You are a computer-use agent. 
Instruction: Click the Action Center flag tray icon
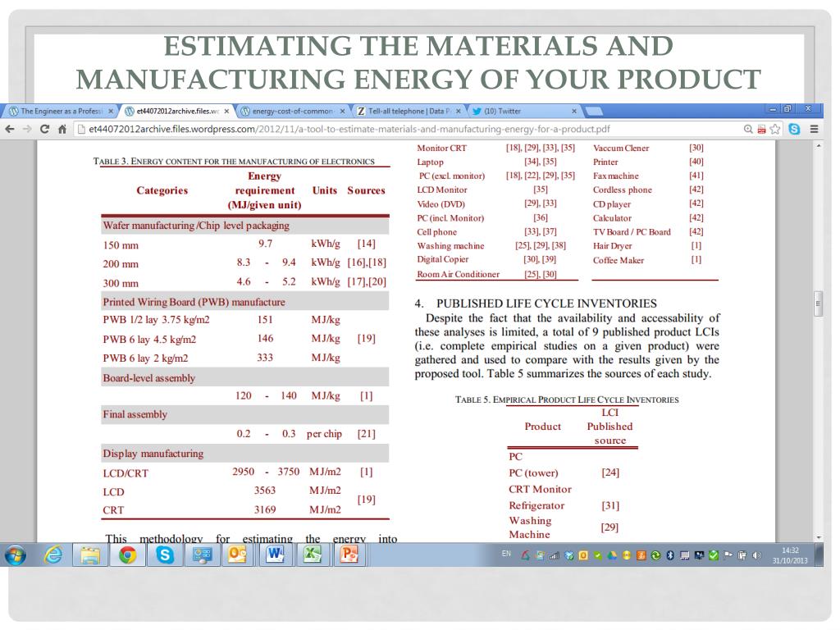(728, 555)
